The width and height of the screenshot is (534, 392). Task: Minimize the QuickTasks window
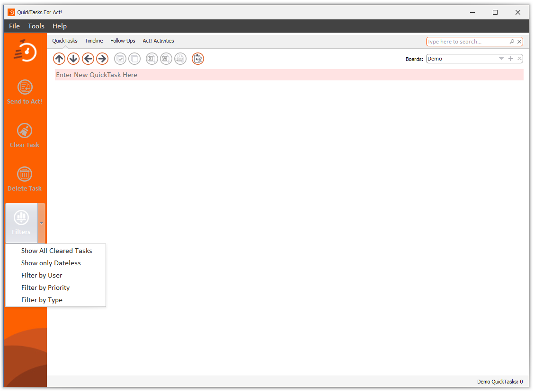point(472,12)
